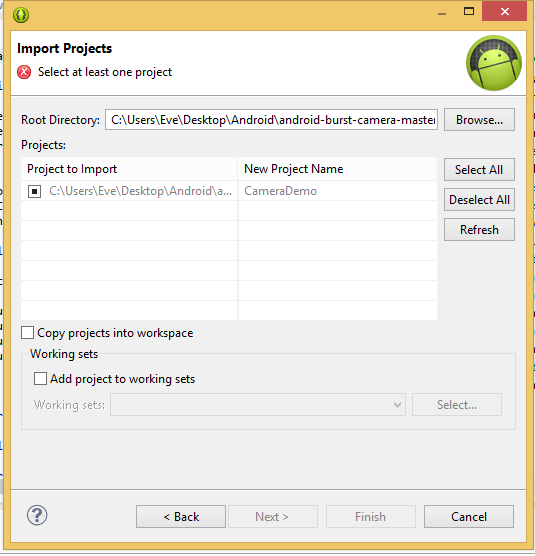Enable Copy projects into workspace
The width and height of the screenshot is (535, 556).
pos(28,333)
